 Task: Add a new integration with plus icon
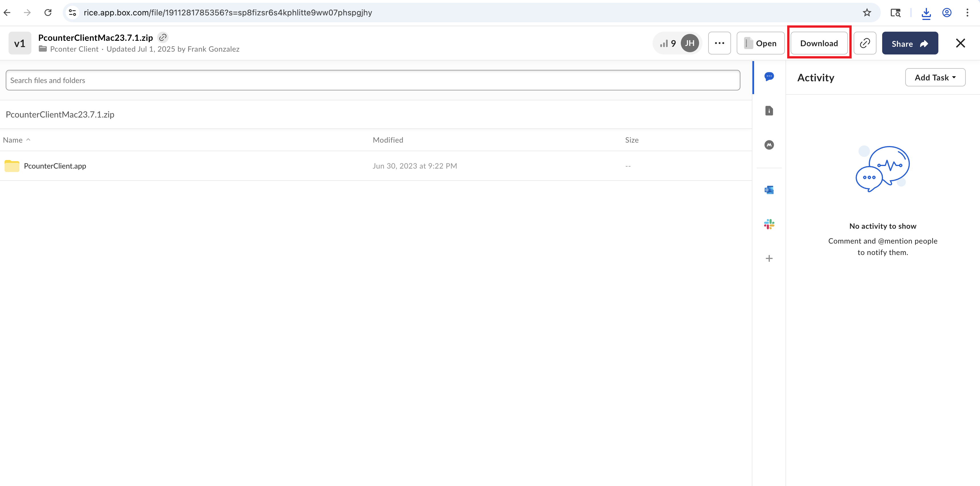(769, 259)
